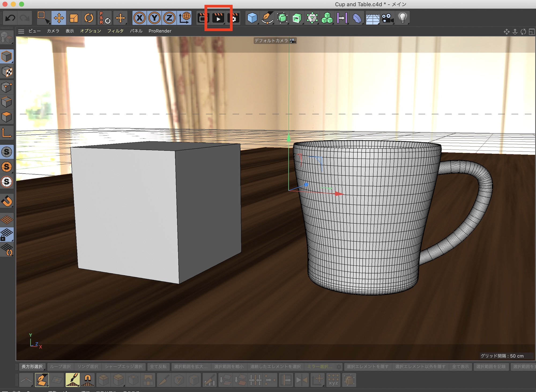Click the デフォルトカメラ label in viewport
The height and width of the screenshot is (392, 536).
pyautogui.click(x=271, y=41)
